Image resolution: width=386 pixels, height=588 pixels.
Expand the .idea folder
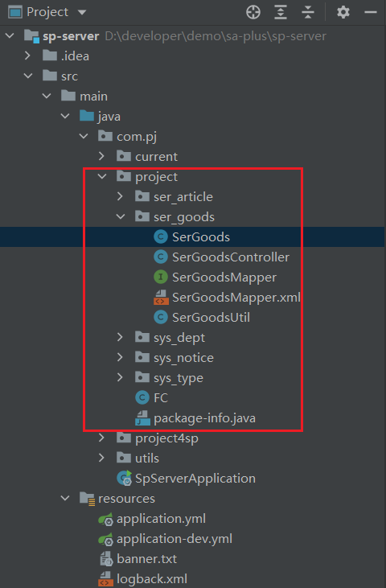[27, 56]
